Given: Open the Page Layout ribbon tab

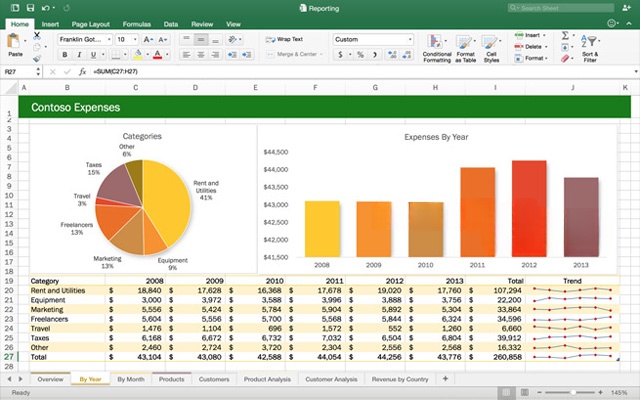Looking at the screenshot, I should click(91, 24).
